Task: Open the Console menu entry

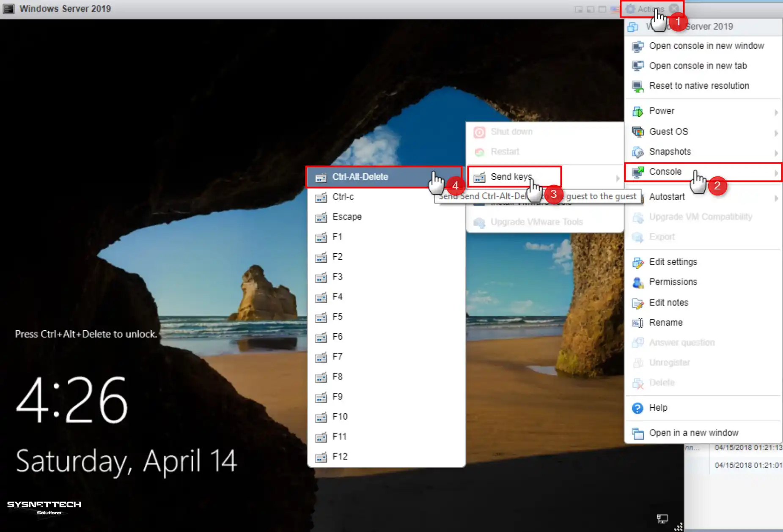Action: click(x=703, y=172)
